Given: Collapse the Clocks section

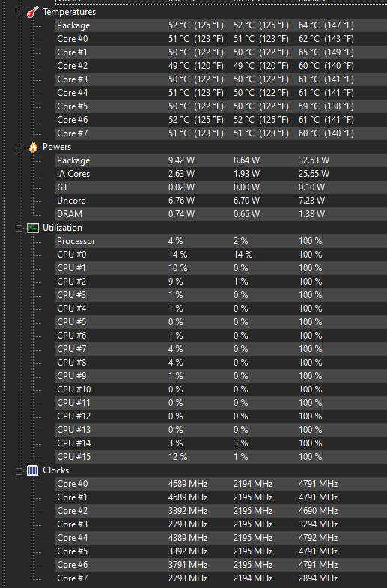Looking at the screenshot, I should (19, 471).
